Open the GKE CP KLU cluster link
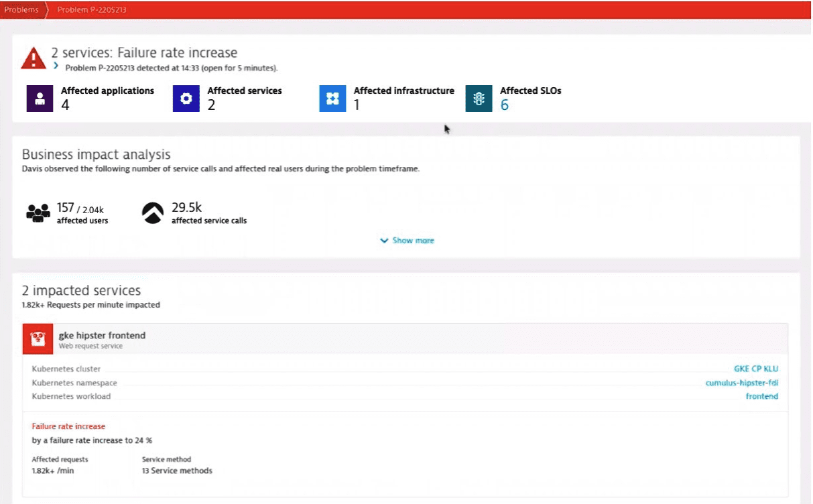The width and height of the screenshot is (813, 504). click(757, 368)
